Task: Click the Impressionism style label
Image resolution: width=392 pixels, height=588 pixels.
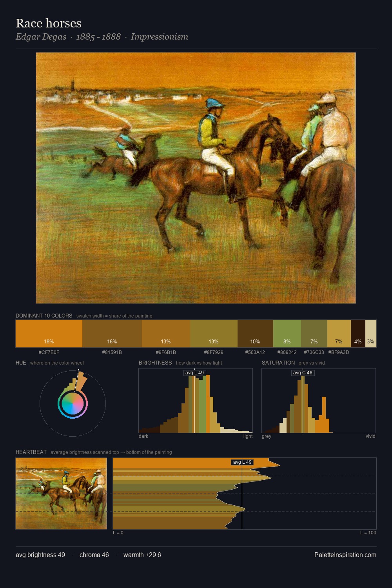Action: pyautogui.click(x=160, y=37)
